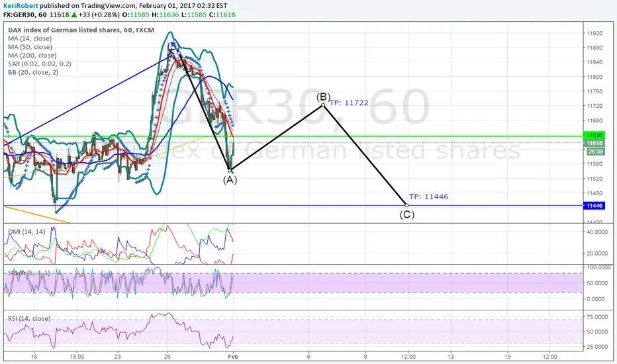This screenshot has height=364, width=617.
Task: Click the RSI (14, close) pane label
Action: click(29, 318)
